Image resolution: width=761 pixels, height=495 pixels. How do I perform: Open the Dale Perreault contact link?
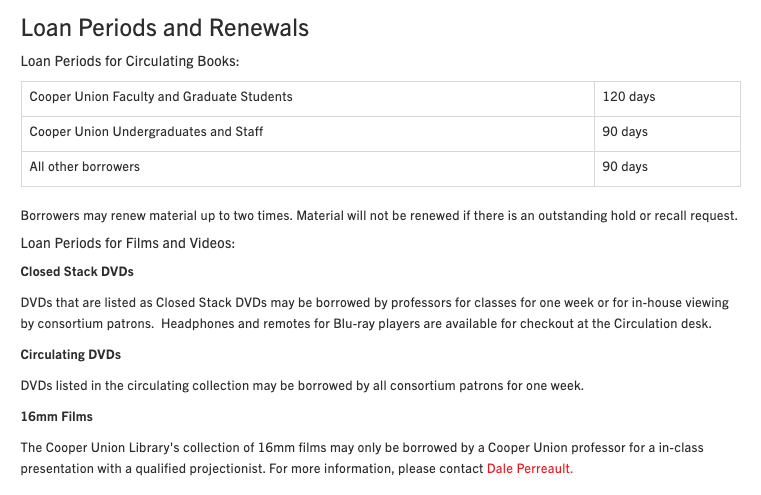pyautogui.click(x=529, y=468)
